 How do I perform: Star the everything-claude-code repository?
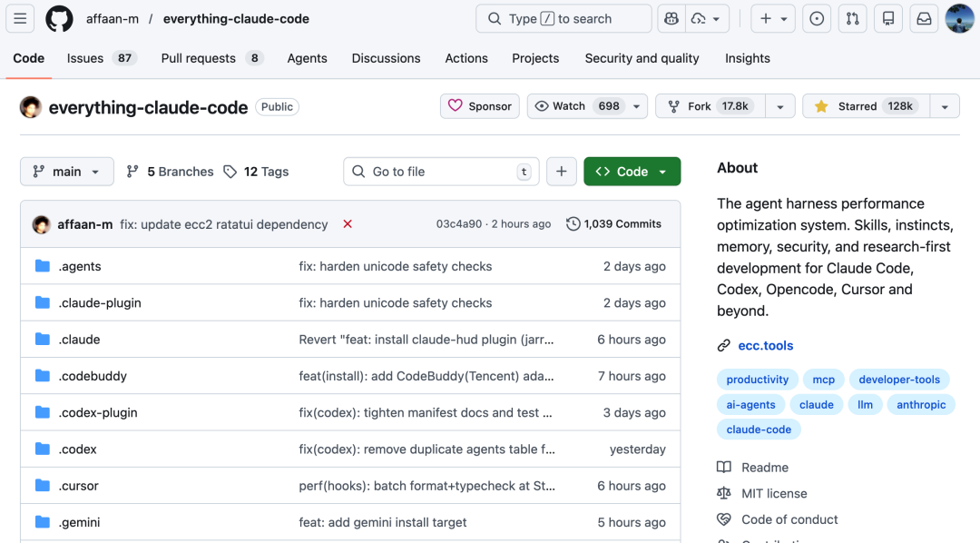(870, 105)
